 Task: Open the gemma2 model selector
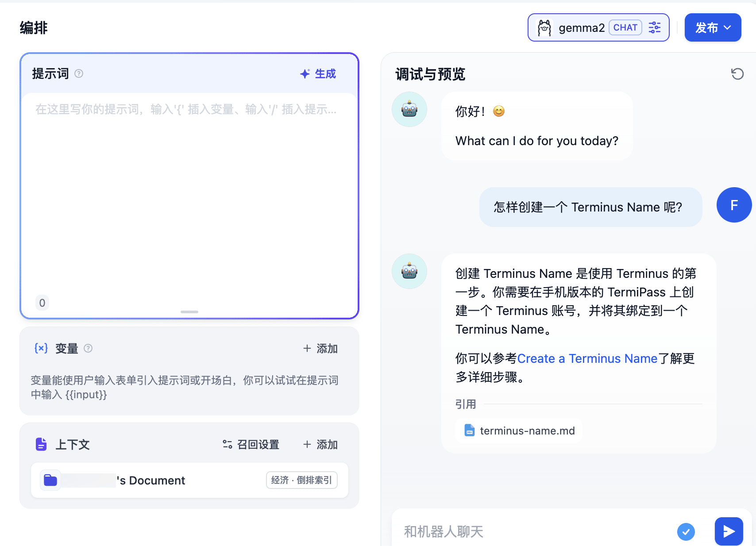click(582, 27)
